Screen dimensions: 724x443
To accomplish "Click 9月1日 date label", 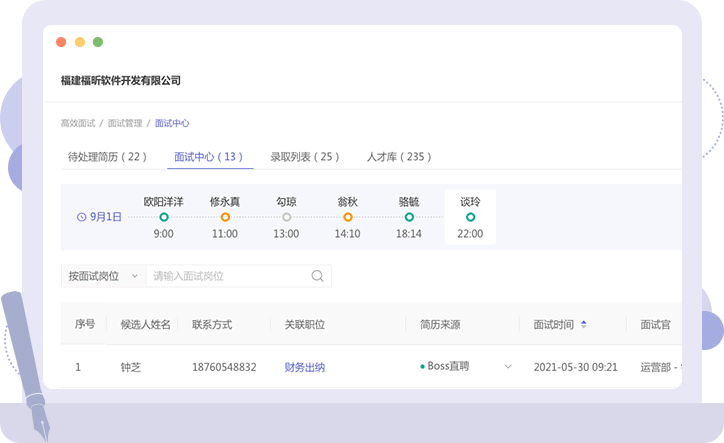I will (x=106, y=217).
